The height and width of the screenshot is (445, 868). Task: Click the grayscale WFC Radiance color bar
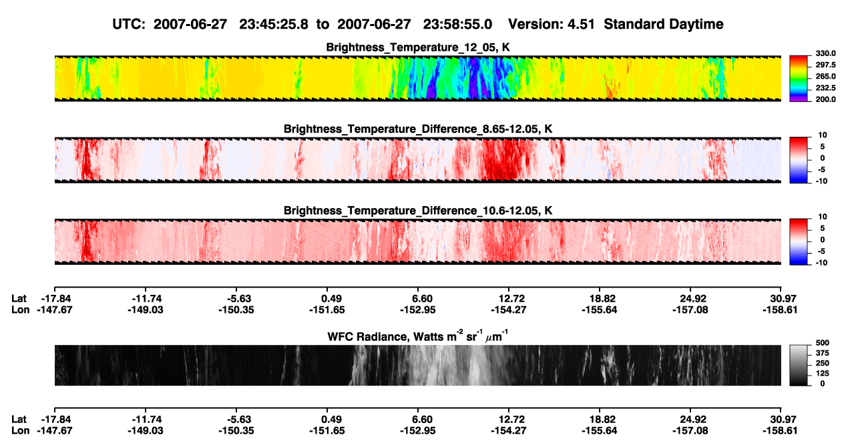[x=798, y=365]
